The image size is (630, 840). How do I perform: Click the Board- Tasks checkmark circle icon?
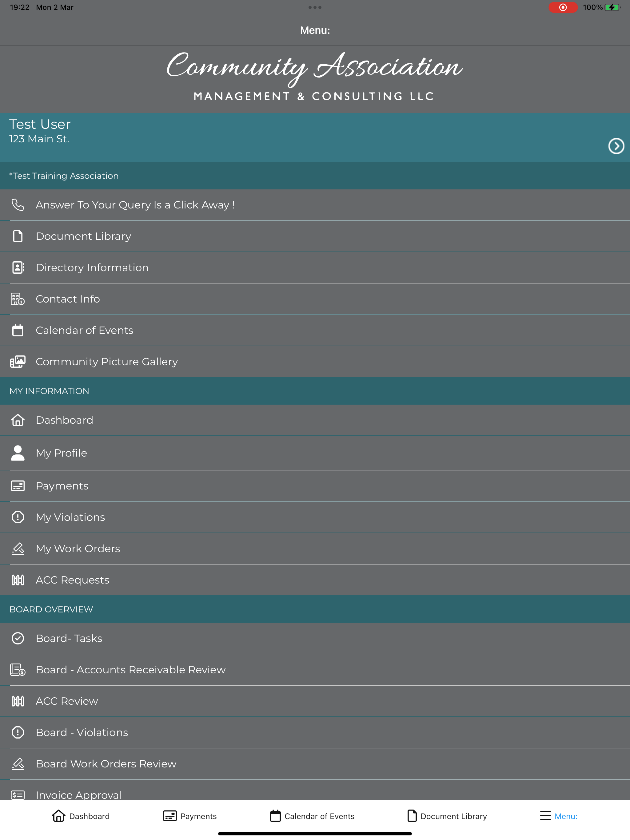click(18, 638)
